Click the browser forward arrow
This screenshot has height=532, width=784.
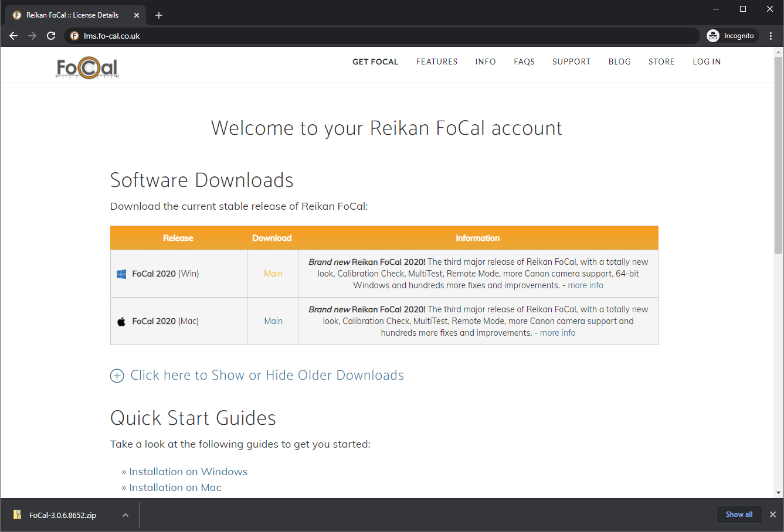(32, 36)
